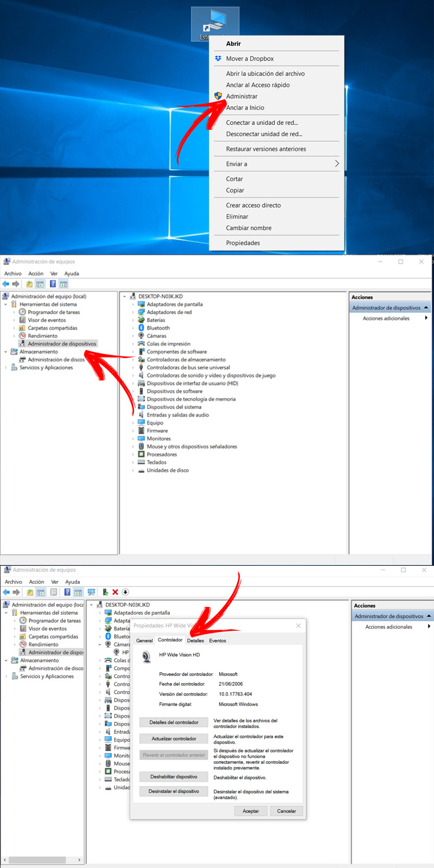Open the Enviar a submenu arrow
The image size is (434, 868).
pos(336,163)
